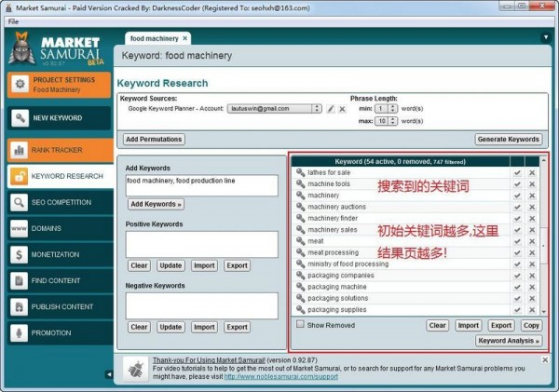Open the Promotion module

[60, 331]
